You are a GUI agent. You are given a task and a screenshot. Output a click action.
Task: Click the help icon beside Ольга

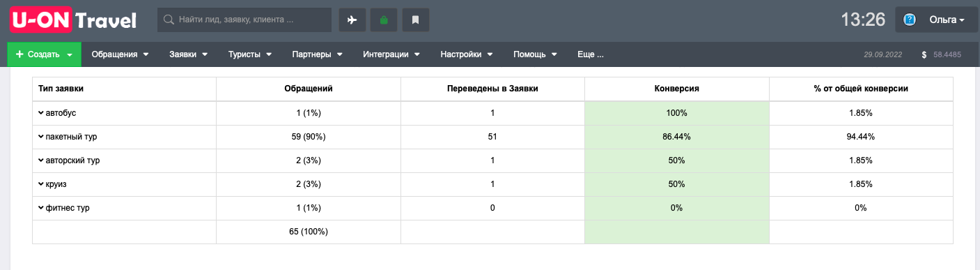coord(910,20)
